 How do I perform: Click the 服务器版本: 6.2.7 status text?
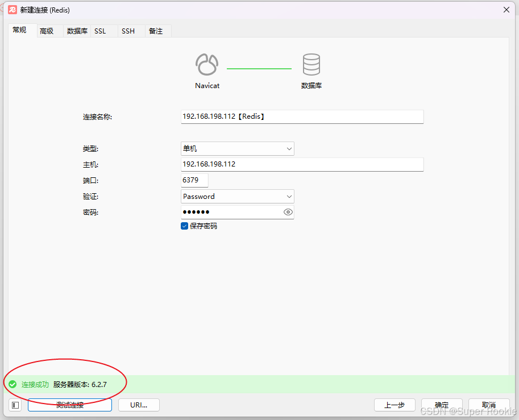point(80,385)
